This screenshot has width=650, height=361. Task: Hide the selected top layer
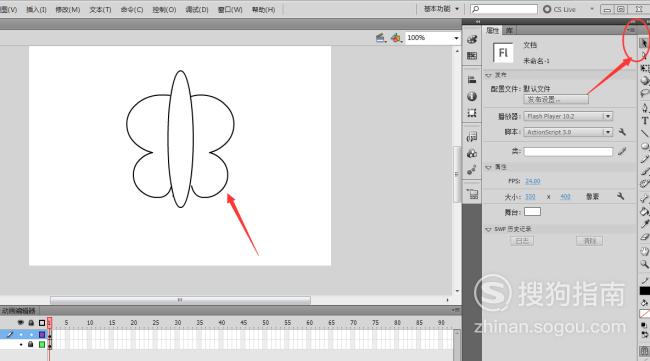(x=21, y=334)
